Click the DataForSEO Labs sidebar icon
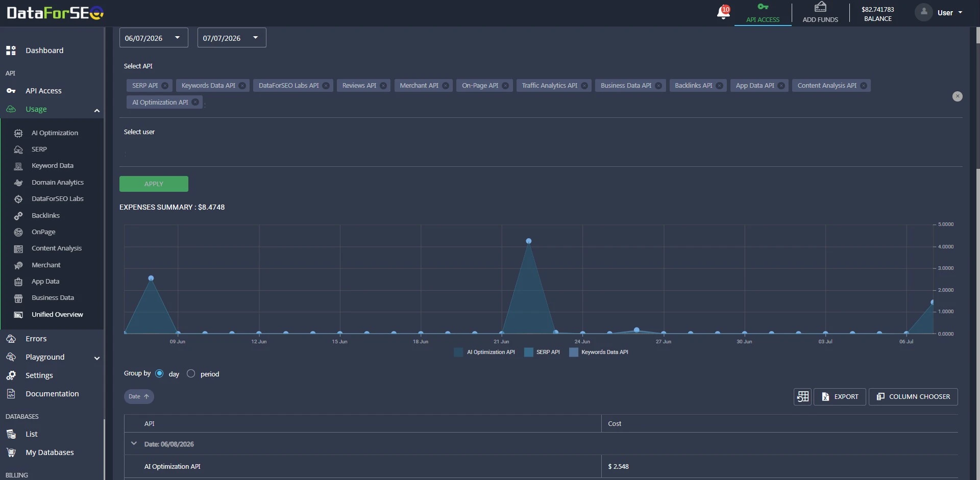This screenshot has height=480, width=980. [18, 199]
